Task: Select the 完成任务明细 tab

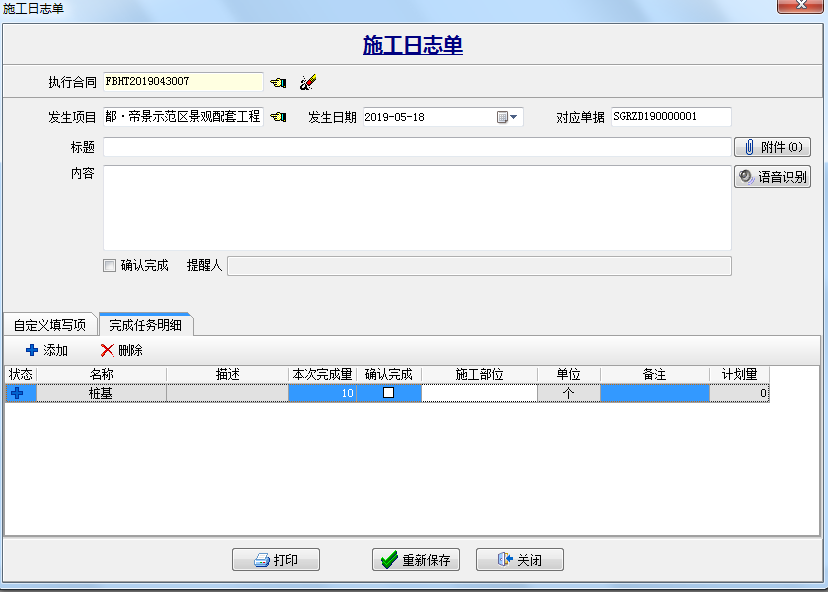Action: pyautogui.click(x=146, y=325)
